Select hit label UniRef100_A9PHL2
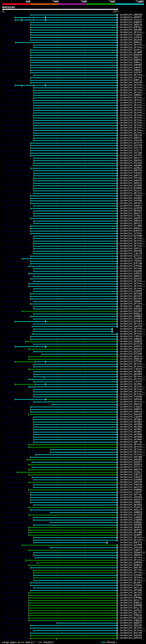This screenshot has height=644, width=146. click(131, 63)
